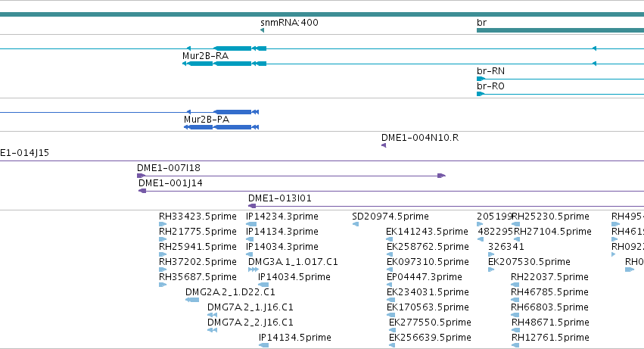
Task: Click the RH22037.5prime EST label
Action: click(x=549, y=277)
